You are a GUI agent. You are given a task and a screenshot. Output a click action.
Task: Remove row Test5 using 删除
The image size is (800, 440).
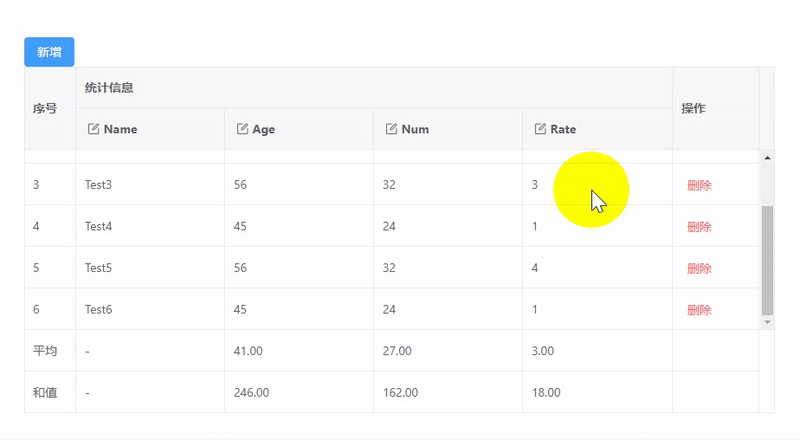click(x=699, y=268)
